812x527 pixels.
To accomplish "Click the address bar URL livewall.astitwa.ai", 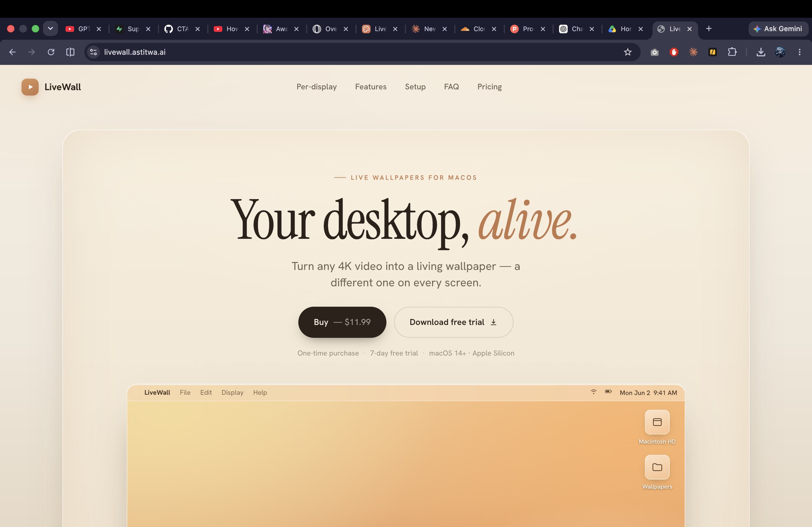I will 135,52.
